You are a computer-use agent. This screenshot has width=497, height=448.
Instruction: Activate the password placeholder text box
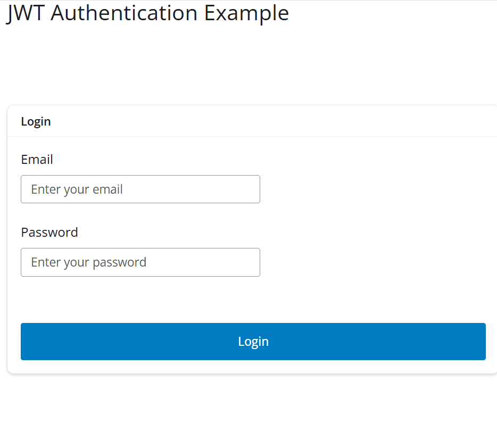coord(140,262)
